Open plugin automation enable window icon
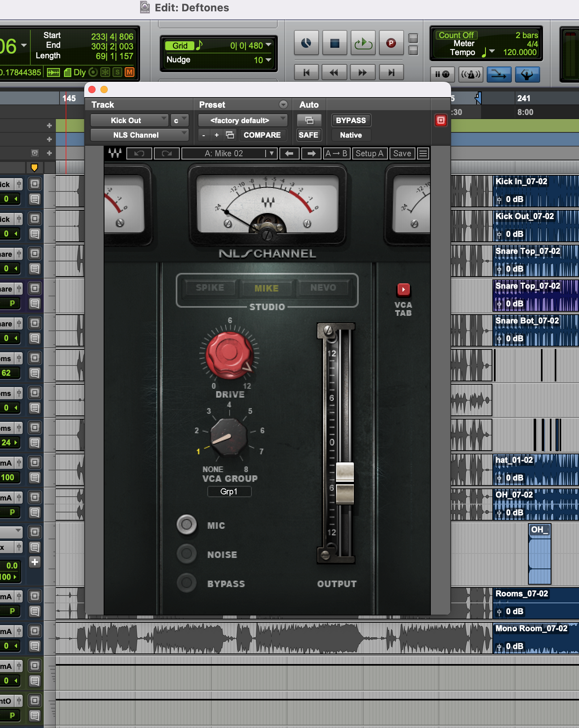 point(309,120)
